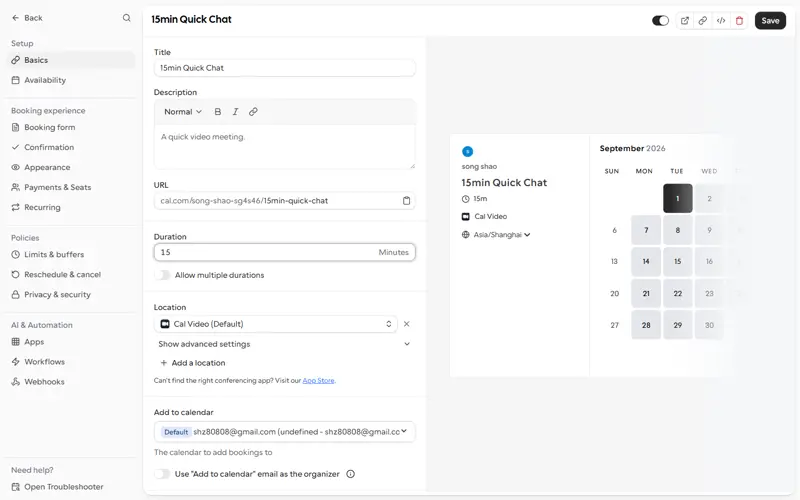The width and height of the screenshot is (800, 500).
Task: Select September 14 in the calendar
Action: [646, 262]
